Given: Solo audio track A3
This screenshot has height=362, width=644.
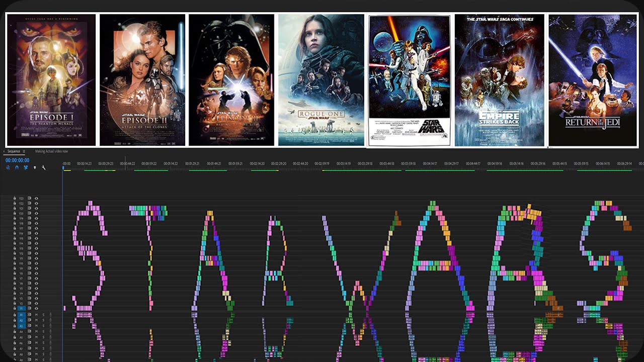Looking at the screenshot, I should (43, 326).
